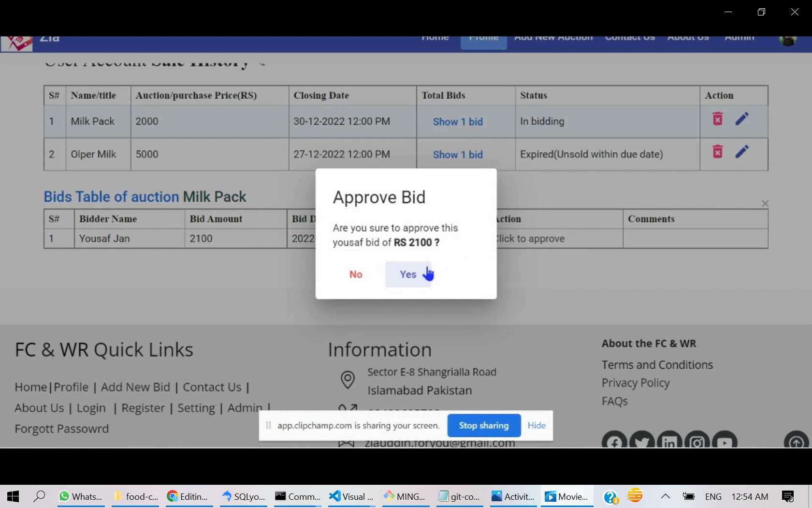Confirm bid approval with Yes button

click(x=408, y=274)
